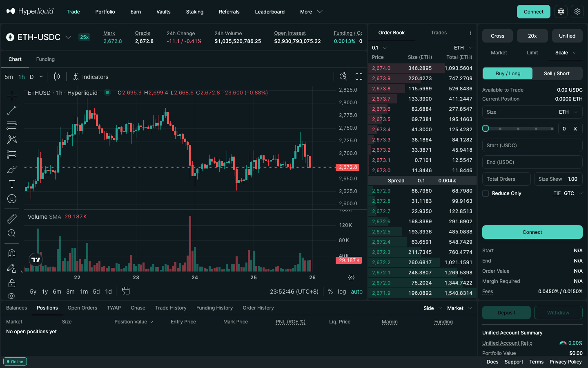Toggle logarithmic price scale
This screenshot has height=368, width=588.
[342, 292]
